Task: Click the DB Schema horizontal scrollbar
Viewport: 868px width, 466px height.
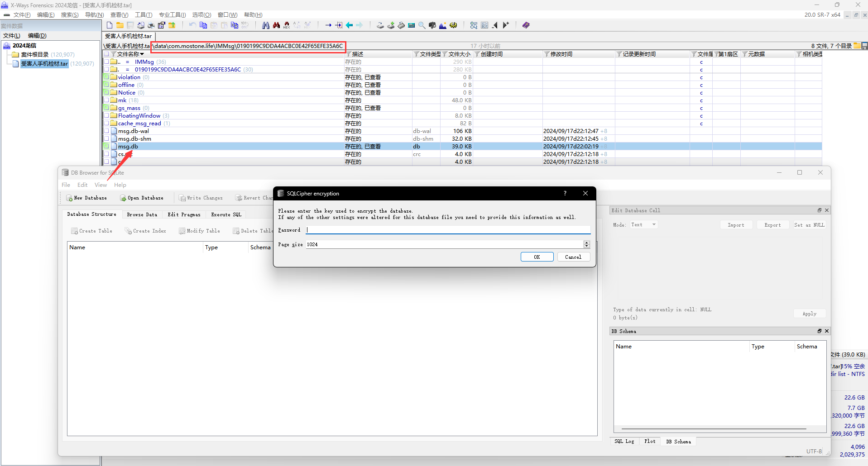Action: point(714,429)
